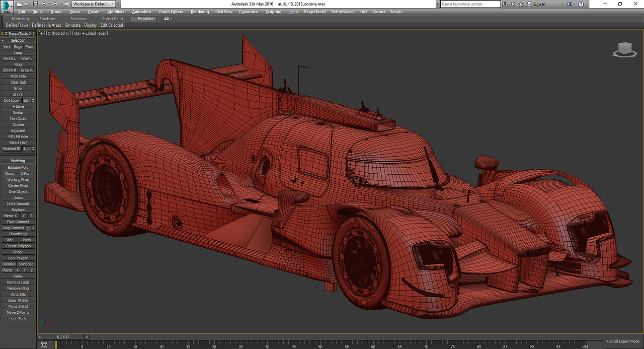The width and height of the screenshot is (644, 349).
Task: Enable Edge selection mode in RappaTools
Action: point(18,46)
